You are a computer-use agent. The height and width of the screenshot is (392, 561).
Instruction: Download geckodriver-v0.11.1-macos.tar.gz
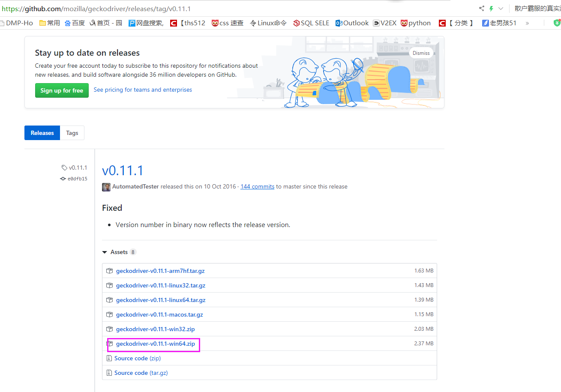159,314
